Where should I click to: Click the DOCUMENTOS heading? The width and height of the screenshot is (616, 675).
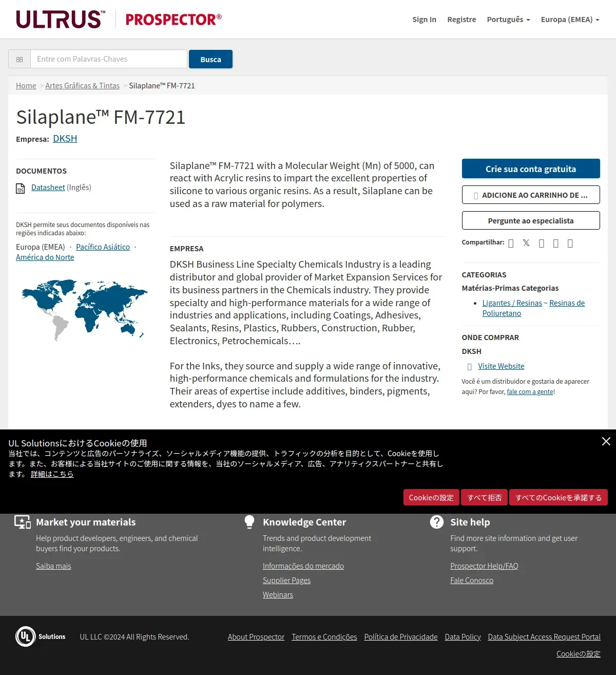coord(42,171)
